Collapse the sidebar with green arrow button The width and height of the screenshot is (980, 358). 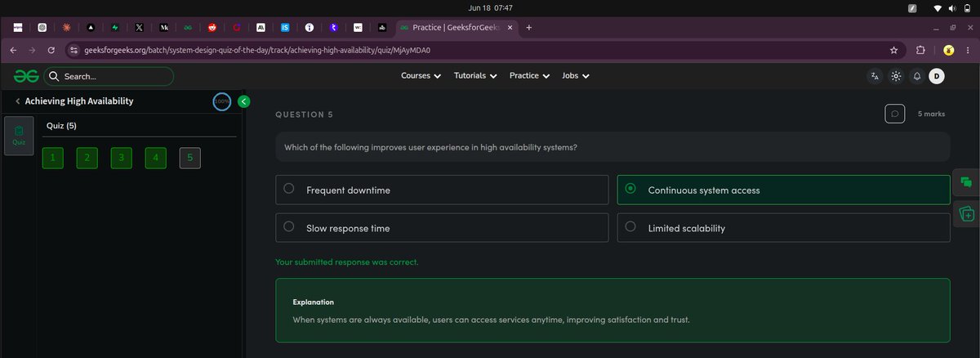(x=243, y=101)
